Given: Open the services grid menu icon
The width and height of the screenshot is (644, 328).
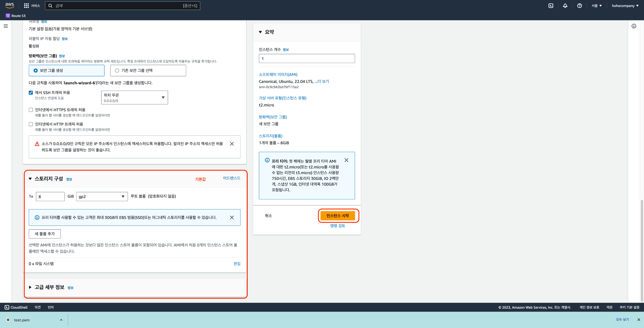Looking at the screenshot, I should point(26,6).
